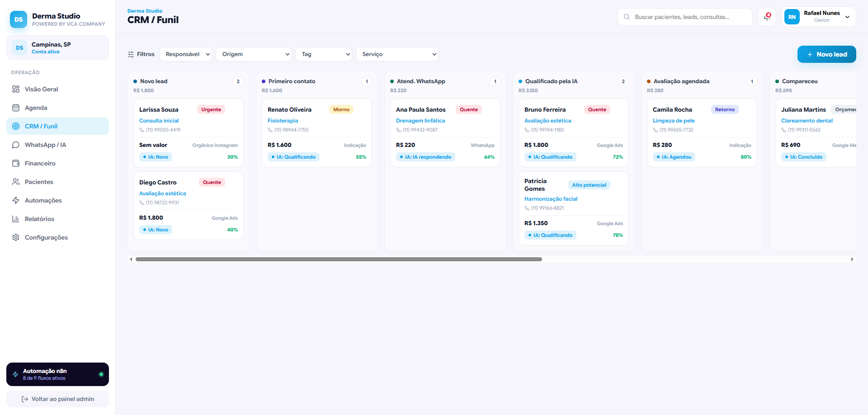Open the Campinas, SP account selector
Viewport: 868px width, 415px height.
pyautogui.click(x=57, y=47)
